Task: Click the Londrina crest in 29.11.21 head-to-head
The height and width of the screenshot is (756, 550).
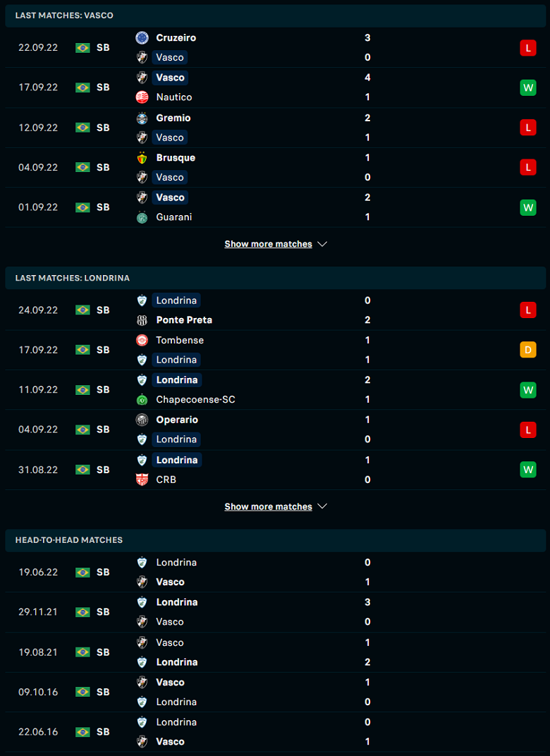Action: click(142, 602)
